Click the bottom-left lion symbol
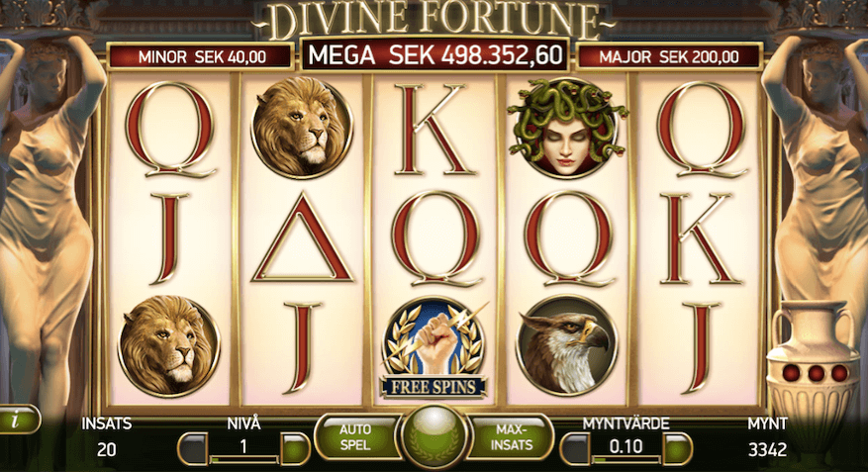The image size is (868, 472). pyautogui.click(x=169, y=346)
